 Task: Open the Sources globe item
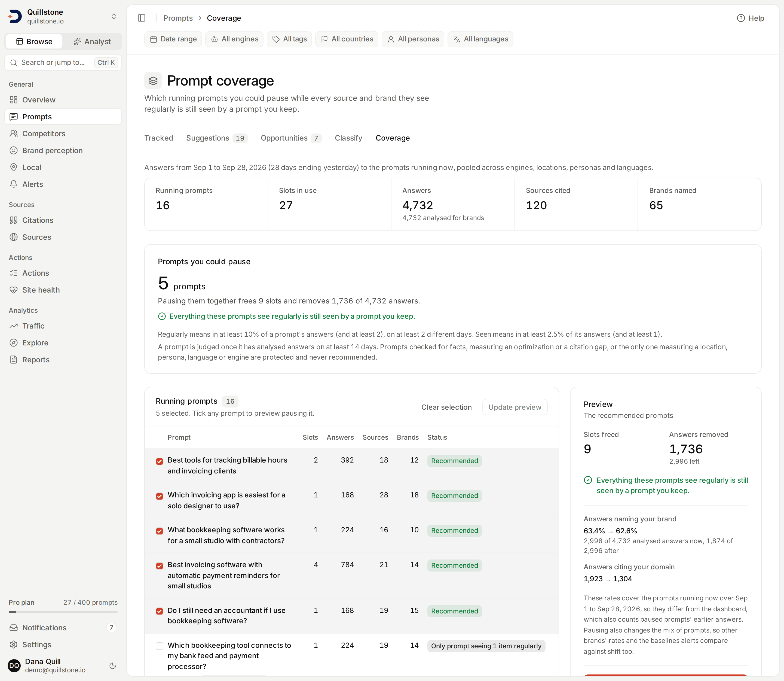[x=63, y=237]
